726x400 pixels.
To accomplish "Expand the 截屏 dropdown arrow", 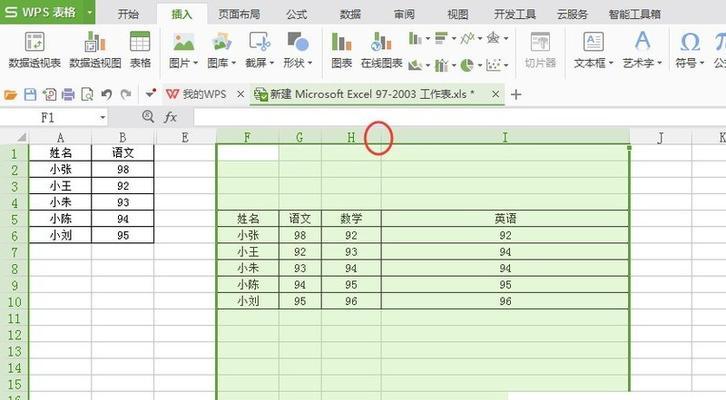I will pyautogui.click(x=272, y=63).
